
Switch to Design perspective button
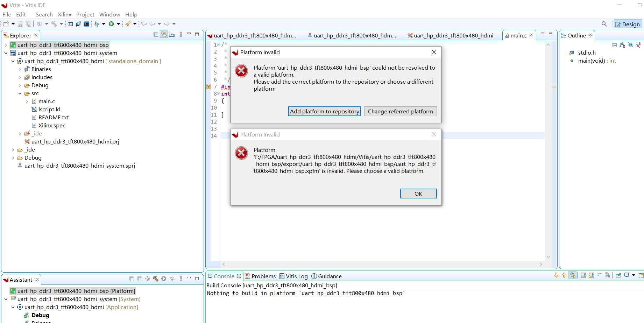628,24
